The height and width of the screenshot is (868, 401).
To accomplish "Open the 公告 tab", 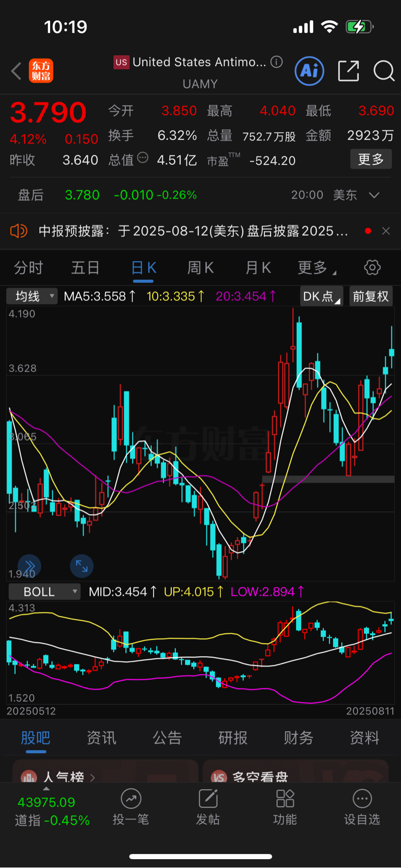I will pyautogui.click(x=167, y=738).
